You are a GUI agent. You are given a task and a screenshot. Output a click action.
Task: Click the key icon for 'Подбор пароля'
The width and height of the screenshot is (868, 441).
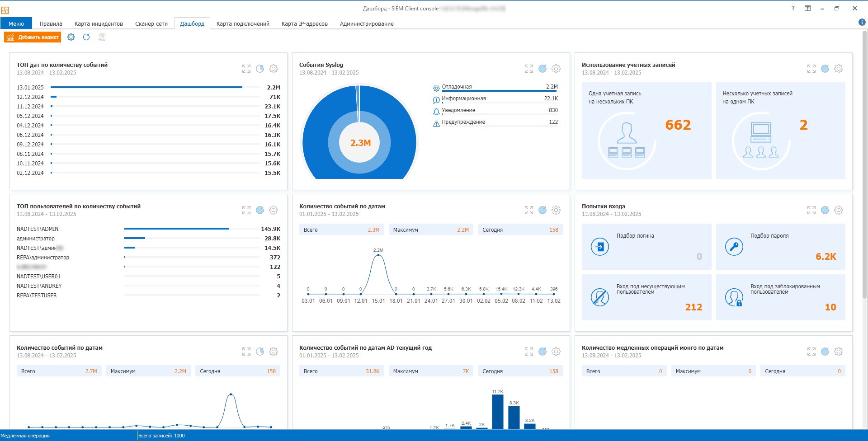click(x=734, y=247)
